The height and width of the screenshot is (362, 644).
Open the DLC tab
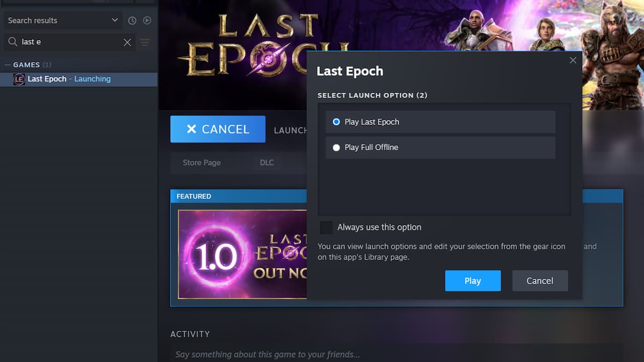267,162
